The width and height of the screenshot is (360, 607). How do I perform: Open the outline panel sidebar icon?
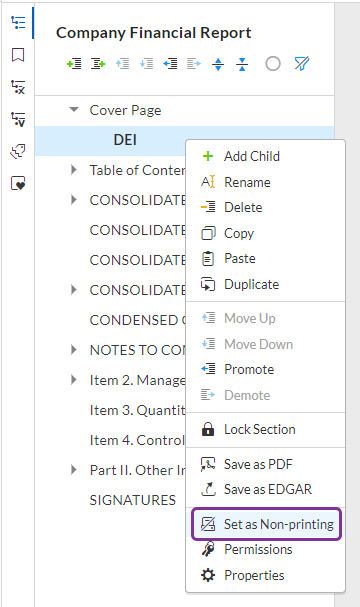click(x=18, y=22)
